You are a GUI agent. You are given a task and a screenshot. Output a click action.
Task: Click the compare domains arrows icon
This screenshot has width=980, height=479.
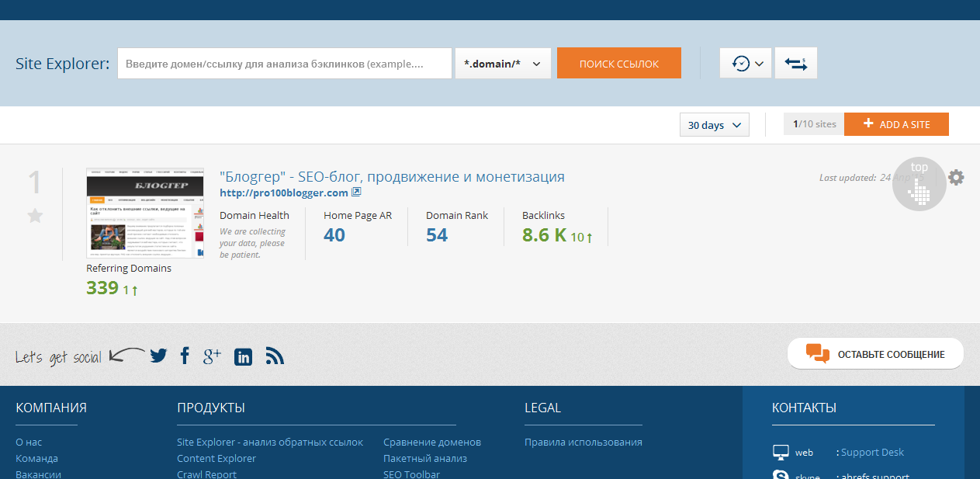(x=795, y=64)
